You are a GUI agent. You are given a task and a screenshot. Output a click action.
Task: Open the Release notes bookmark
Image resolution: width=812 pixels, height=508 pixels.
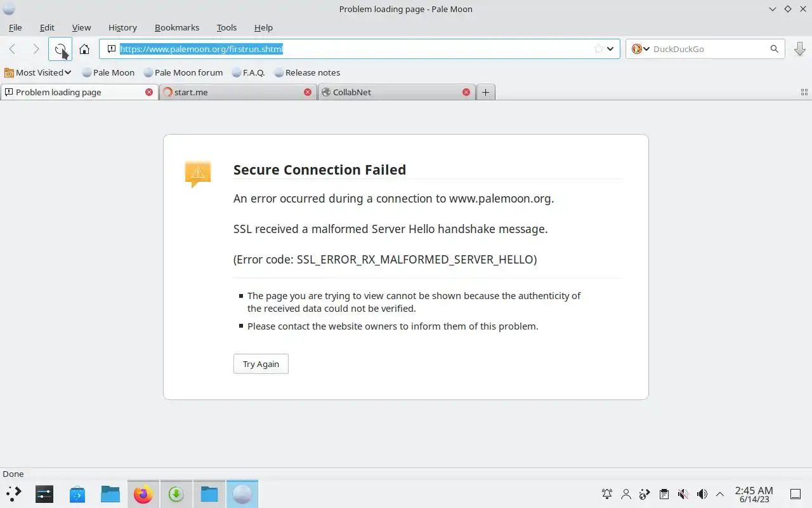tap(307, 72)
